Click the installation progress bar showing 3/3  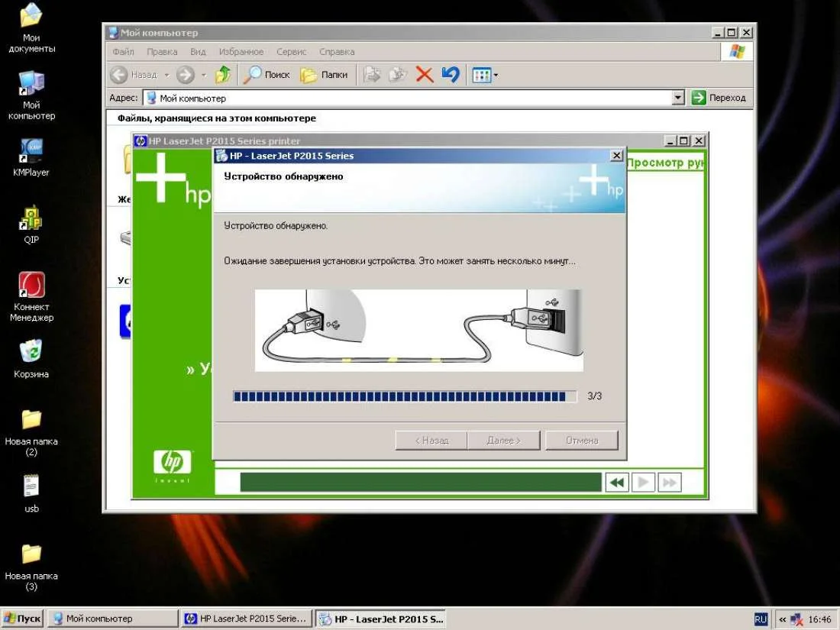(405, 396)
